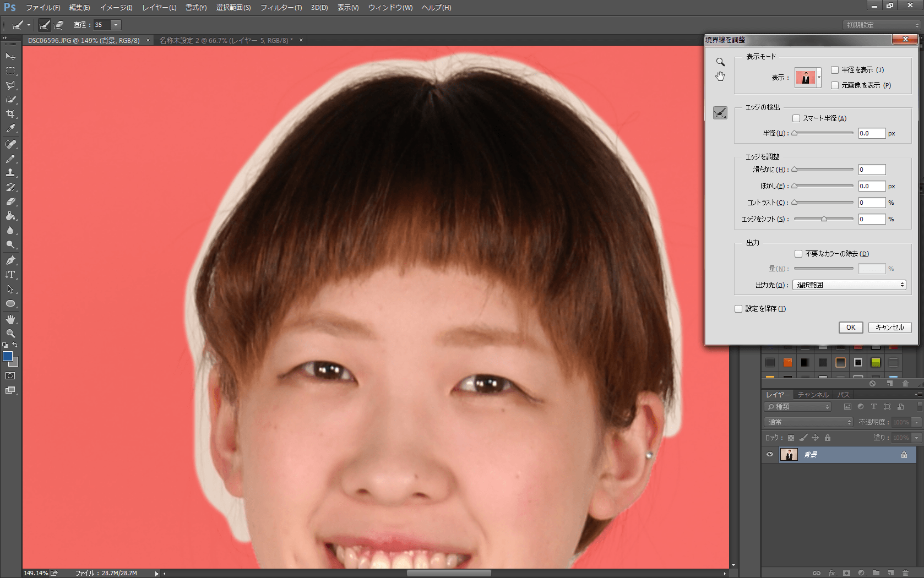Enable 半径を表示 (J) checkbox

pos(835,70)
